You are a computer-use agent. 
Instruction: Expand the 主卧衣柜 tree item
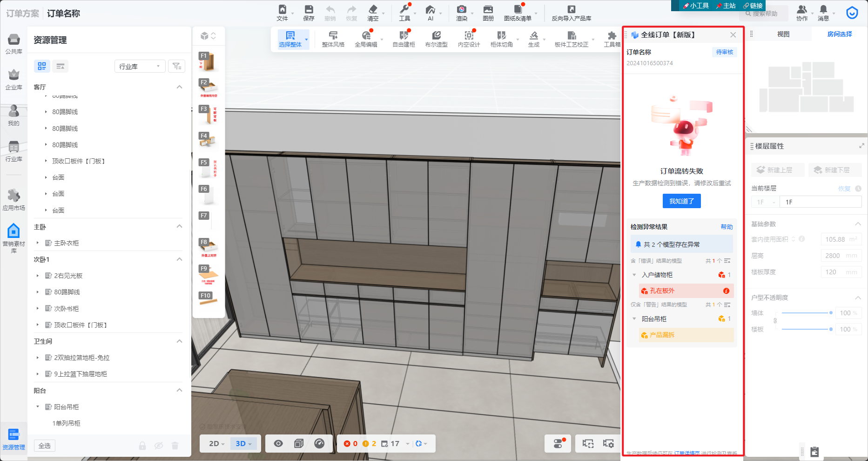coord(38,243)
